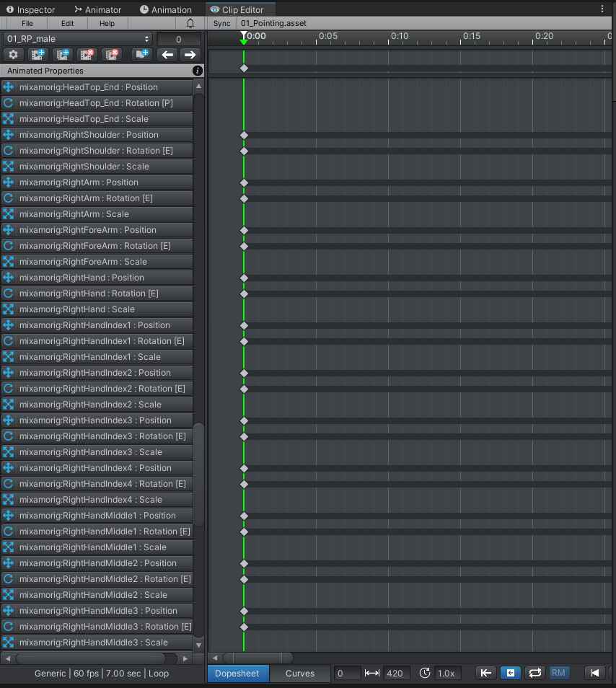Click the skip-to-first-frame playback button
616x688 pixels.
point(595,673)
